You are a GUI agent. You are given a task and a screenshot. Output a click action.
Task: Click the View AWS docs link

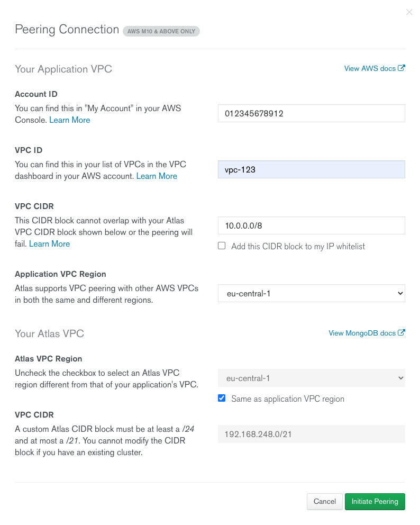click(370, 69)
